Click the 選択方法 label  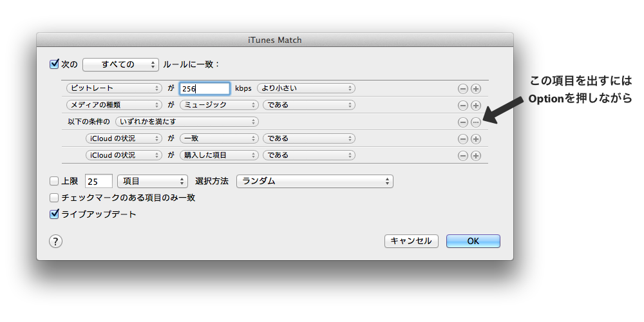[211, 181]
